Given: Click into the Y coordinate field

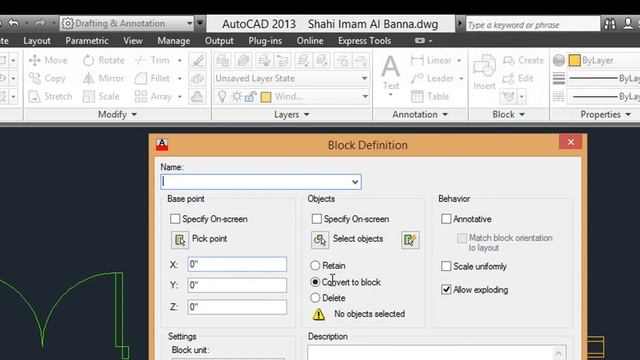Looking at the screenshot, I should pyautogui.click(x=237, y=285).
